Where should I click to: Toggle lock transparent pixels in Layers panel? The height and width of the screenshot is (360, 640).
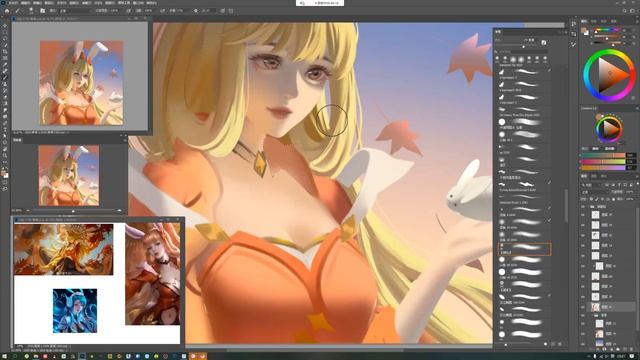591,199
